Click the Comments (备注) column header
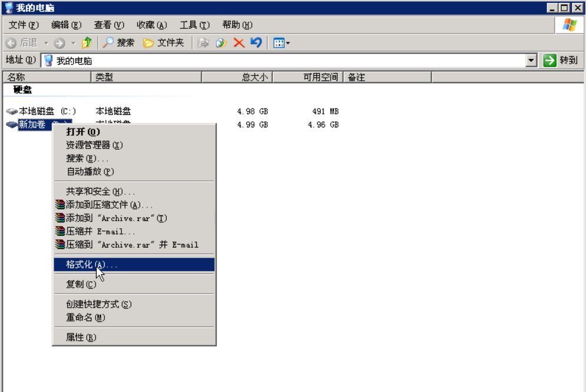 [387, 77]
